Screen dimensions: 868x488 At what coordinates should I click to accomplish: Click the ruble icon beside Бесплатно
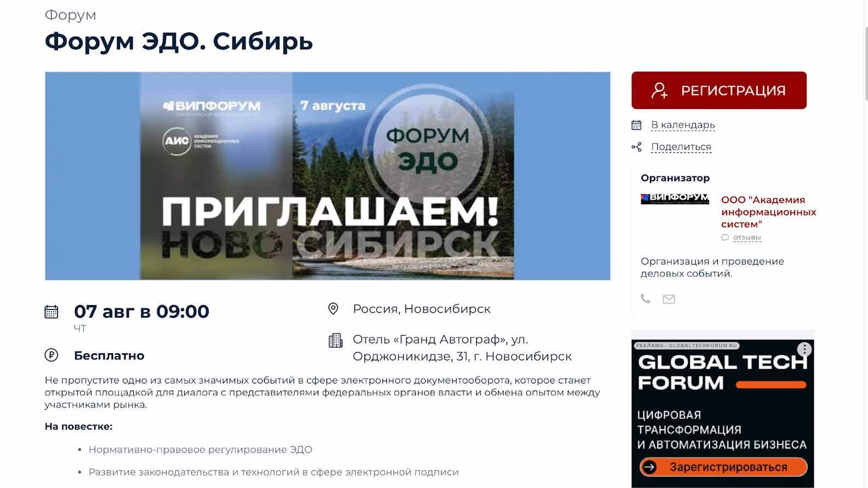coord(51,355)
